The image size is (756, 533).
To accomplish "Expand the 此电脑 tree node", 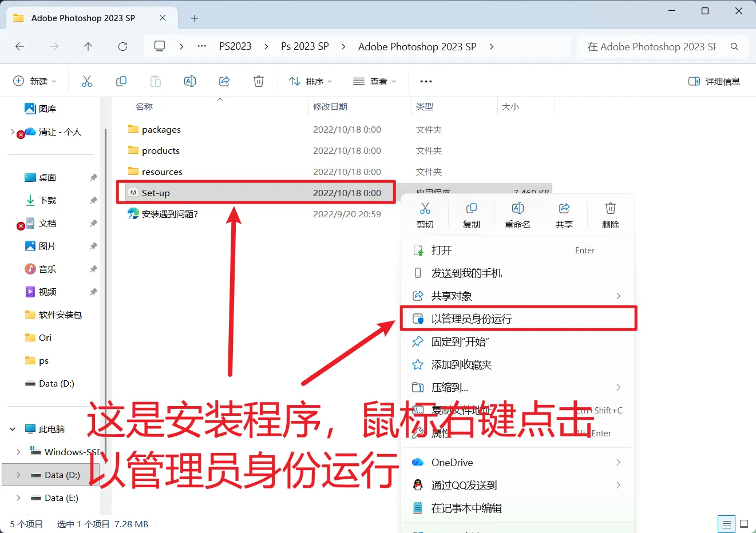I will pos(13,429).
